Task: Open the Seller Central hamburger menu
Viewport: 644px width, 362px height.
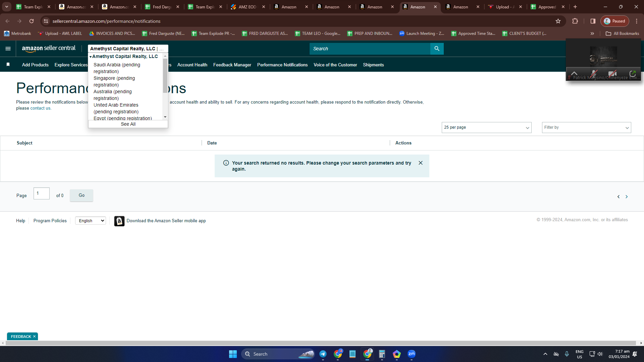Action: (8, 49)
